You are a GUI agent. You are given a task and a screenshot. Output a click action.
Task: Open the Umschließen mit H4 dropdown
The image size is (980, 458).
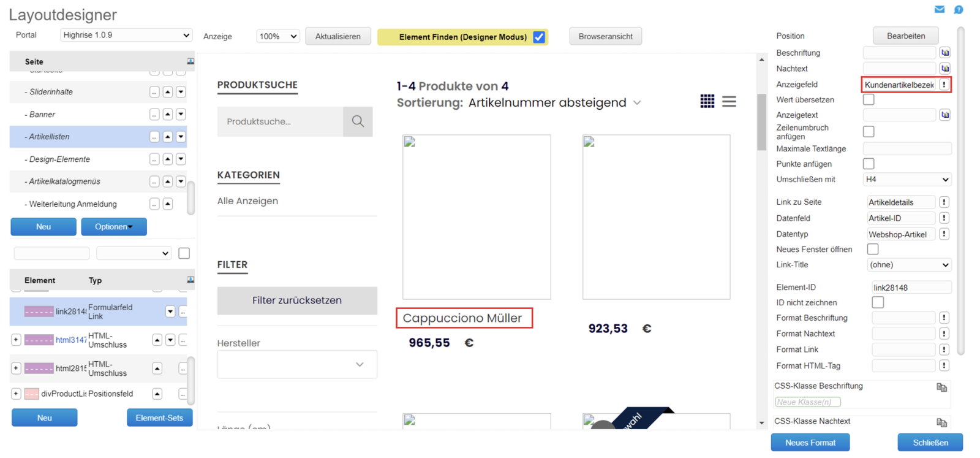[907, 180]
